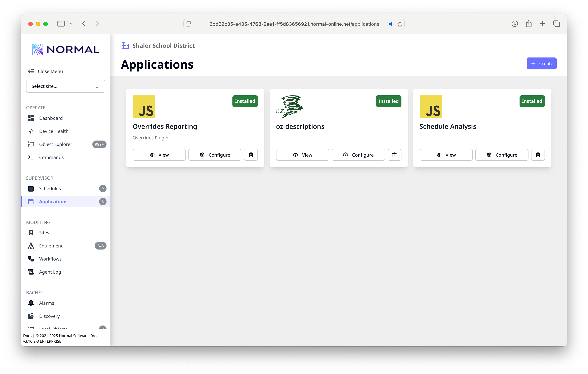588x374 pixels.
Task: Open the Select site dropdown
Action: pyautogui.click(x=65, y=86)
